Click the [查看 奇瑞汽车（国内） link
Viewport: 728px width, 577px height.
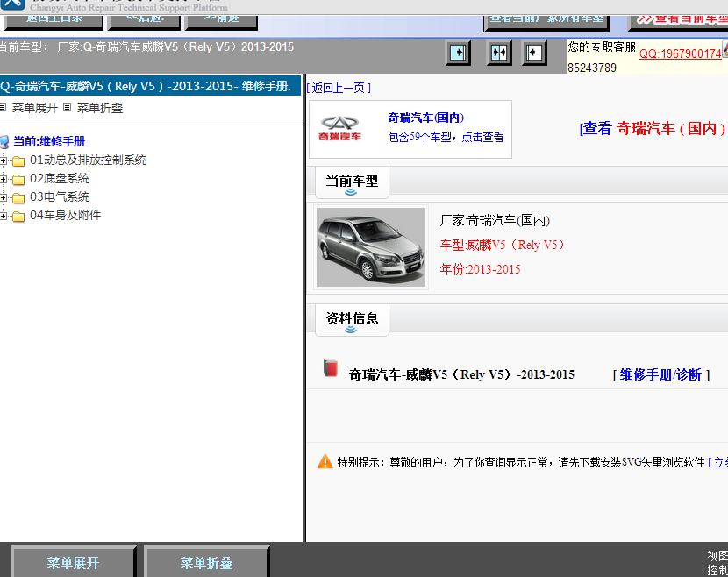[x=653, y=129]
